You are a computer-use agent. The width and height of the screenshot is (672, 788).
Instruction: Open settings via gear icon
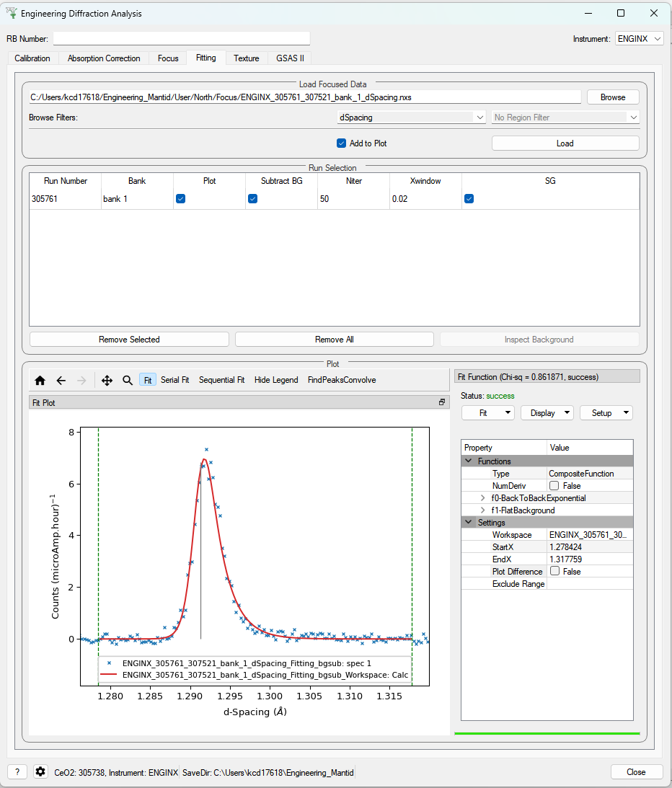pyautogui.click(x=40, y=771)
